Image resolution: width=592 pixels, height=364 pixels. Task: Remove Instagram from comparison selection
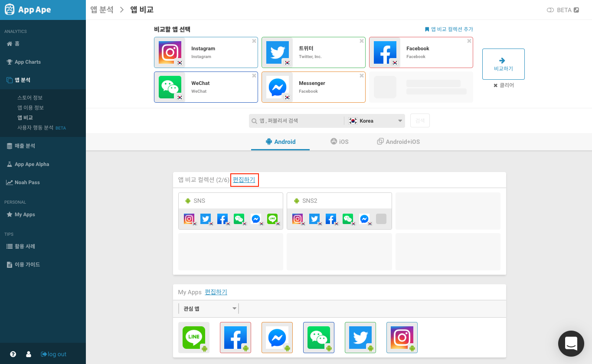tap(254, 41)
